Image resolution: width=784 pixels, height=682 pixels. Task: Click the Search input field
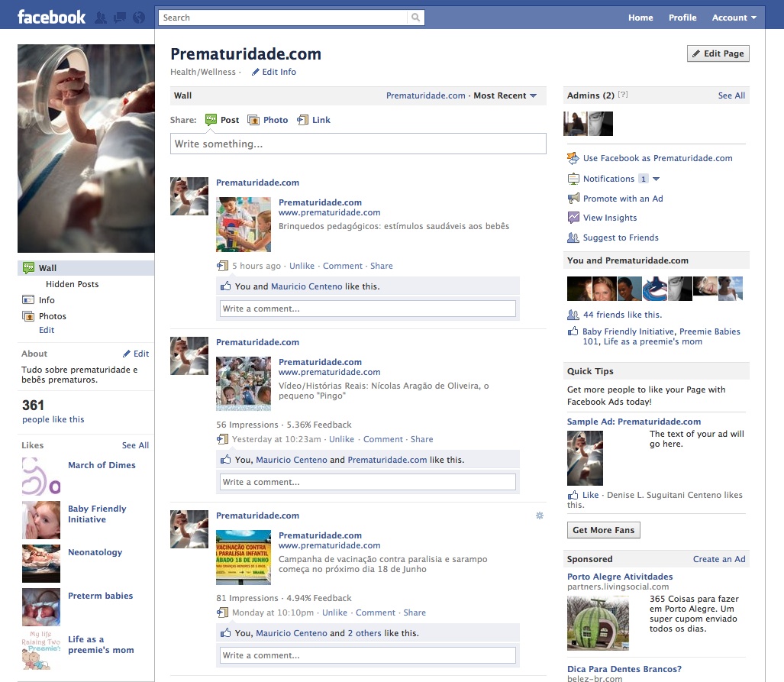[x=283, y=18]
